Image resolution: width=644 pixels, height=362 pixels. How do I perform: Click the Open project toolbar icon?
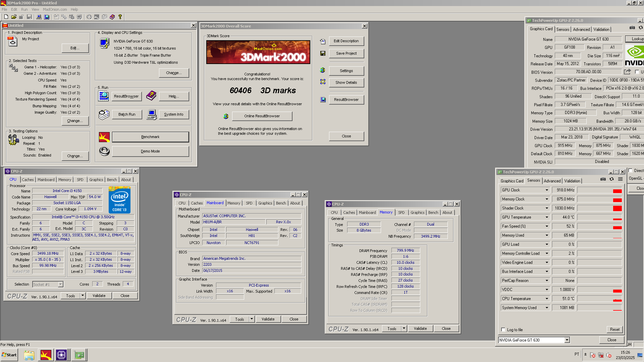[x=14, y=17]
